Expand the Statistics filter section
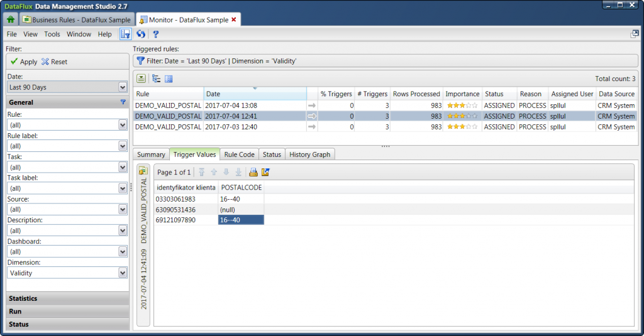644x336 pixels. pyautogui.click(x=66, y=298)
